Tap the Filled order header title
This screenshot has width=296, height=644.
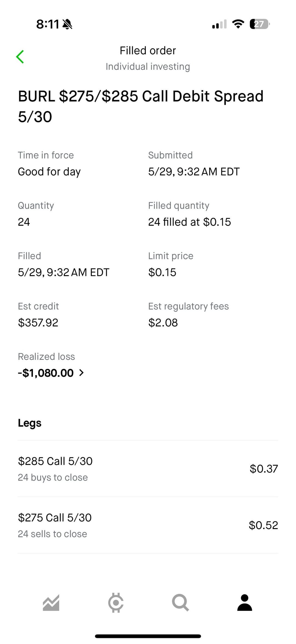(x=148, y=51)
